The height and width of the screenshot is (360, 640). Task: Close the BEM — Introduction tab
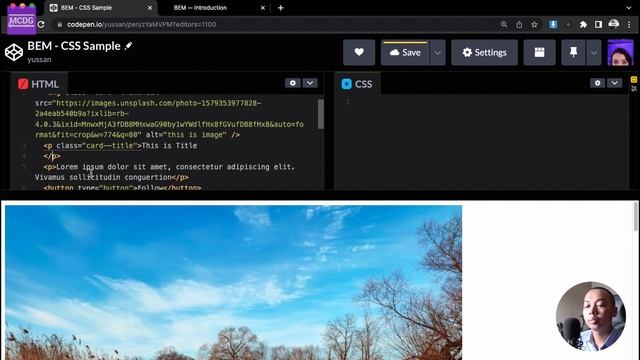click(x=263, y=8)
